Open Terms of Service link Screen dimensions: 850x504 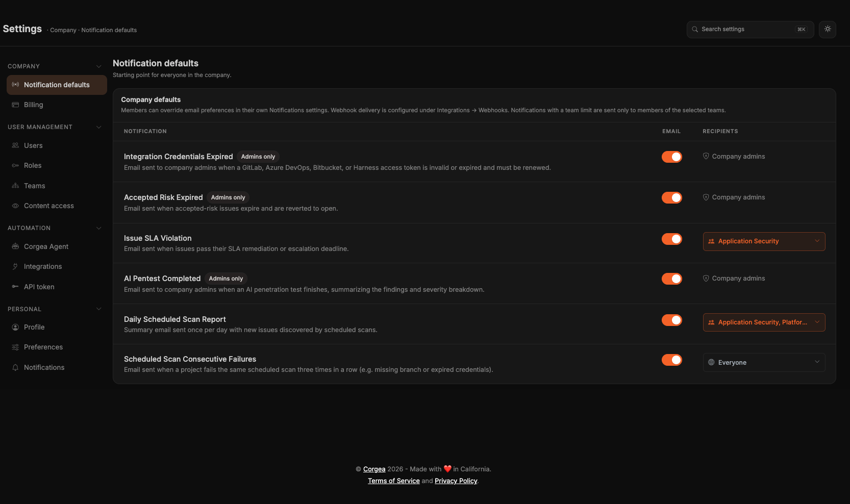[394, 481]
